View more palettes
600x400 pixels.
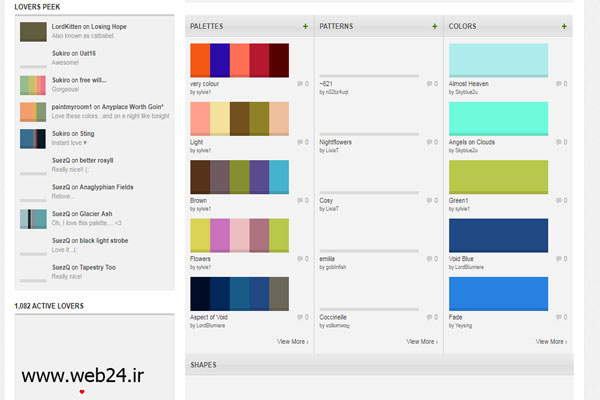293,341
